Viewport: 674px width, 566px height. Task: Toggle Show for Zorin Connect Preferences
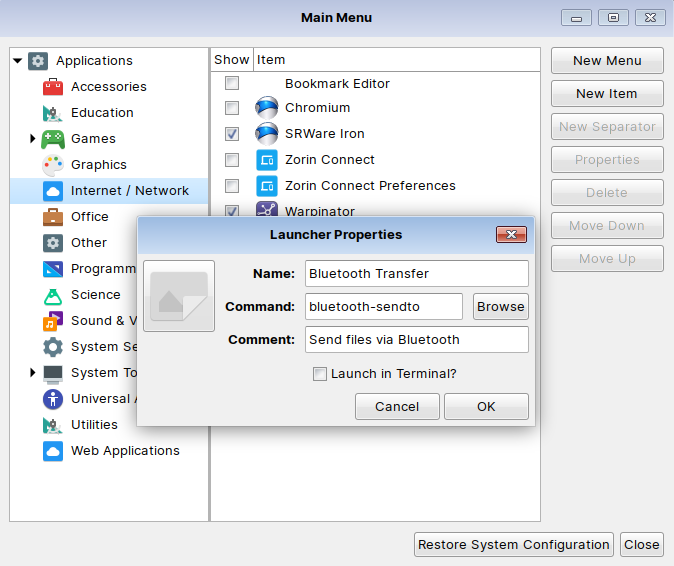(x=232, y=186)
